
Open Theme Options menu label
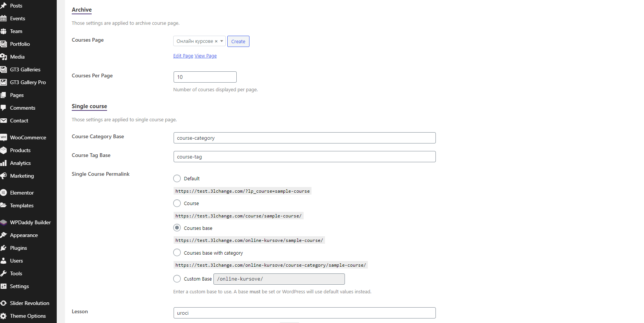click(28, 316)
